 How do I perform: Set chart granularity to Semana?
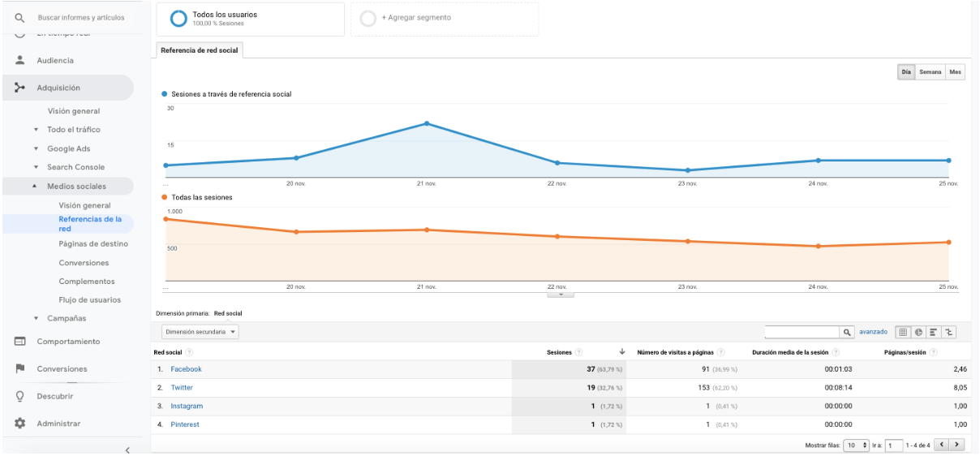(x=931, y=72)
